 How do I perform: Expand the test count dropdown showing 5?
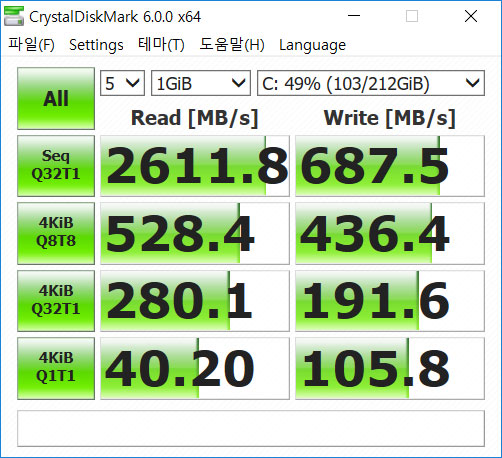[x=122, y=83]
